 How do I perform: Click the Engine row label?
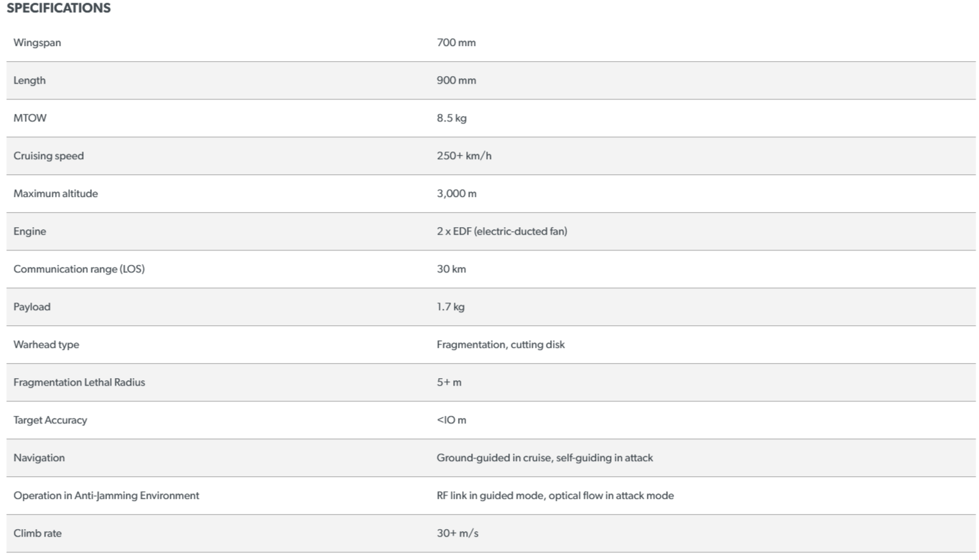30,231
